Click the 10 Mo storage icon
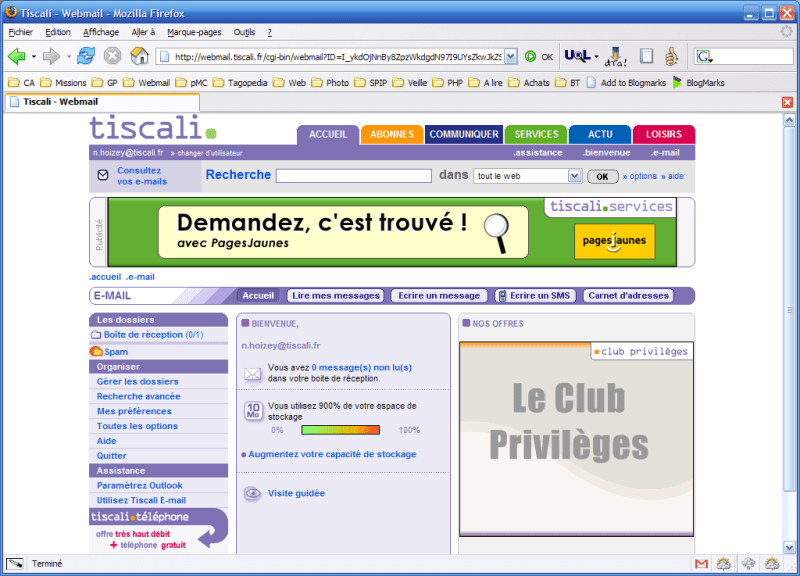 click(253, 411)
